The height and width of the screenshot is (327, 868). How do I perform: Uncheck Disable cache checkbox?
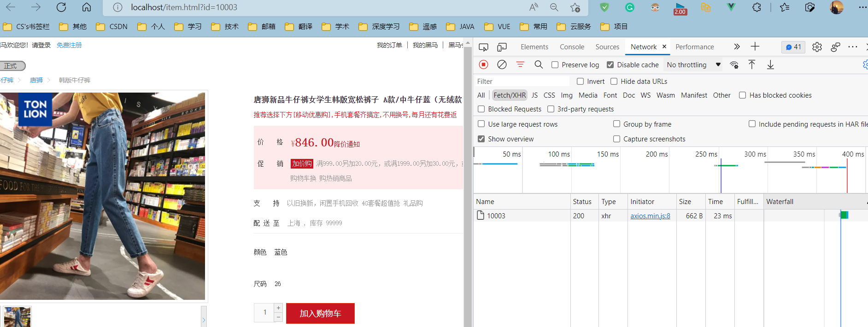[x=610, y=65]
